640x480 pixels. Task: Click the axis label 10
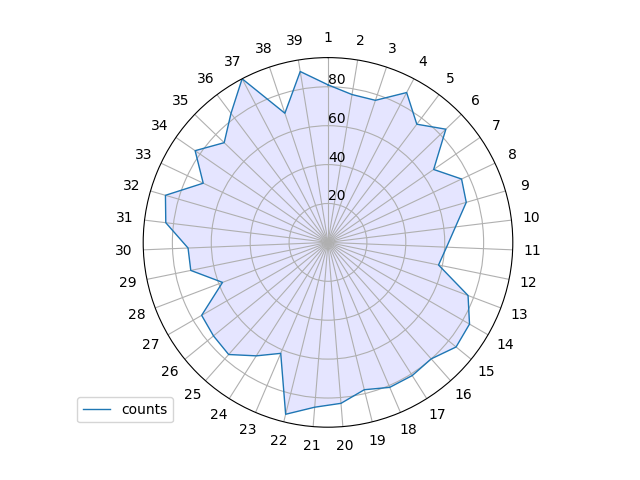pos(531,218)
